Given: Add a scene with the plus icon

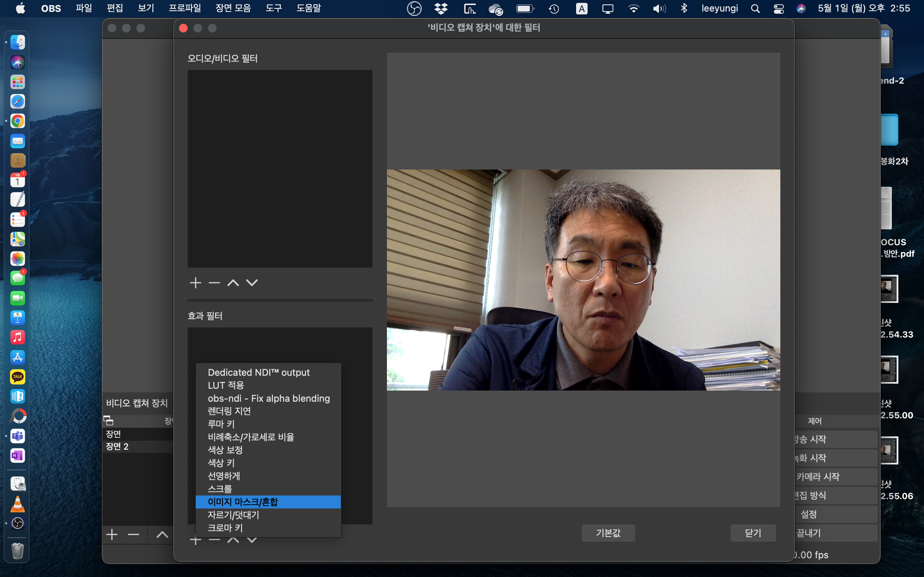Looking at the screenshot, I should point(112,535).
